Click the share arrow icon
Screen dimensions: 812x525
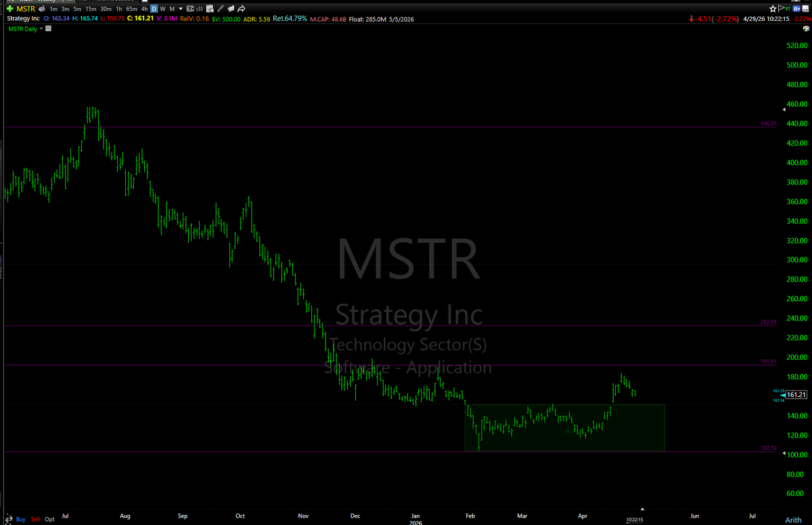pyautogui.click(x=242, y=9)
